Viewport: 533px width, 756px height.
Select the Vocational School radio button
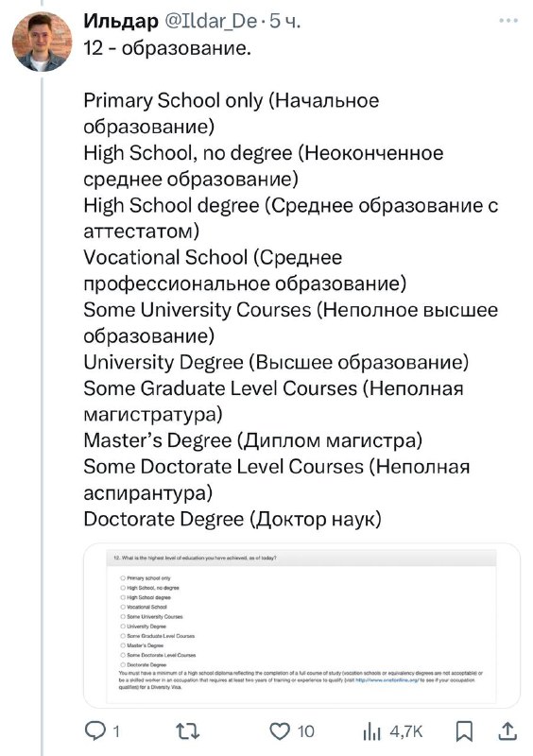(x=123, y=607)
